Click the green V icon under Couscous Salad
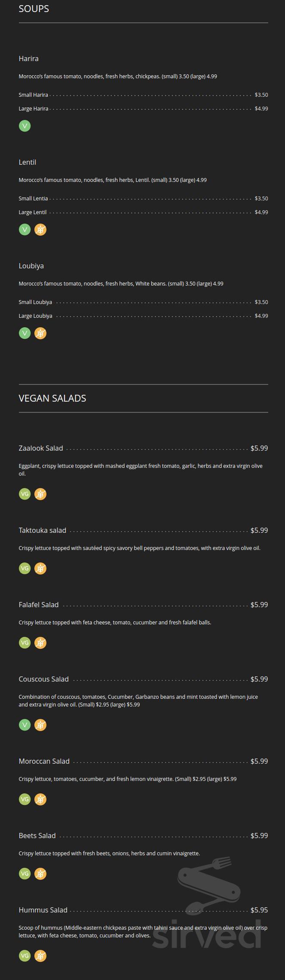Screen dimensions: 285x980 coord(25,725)
